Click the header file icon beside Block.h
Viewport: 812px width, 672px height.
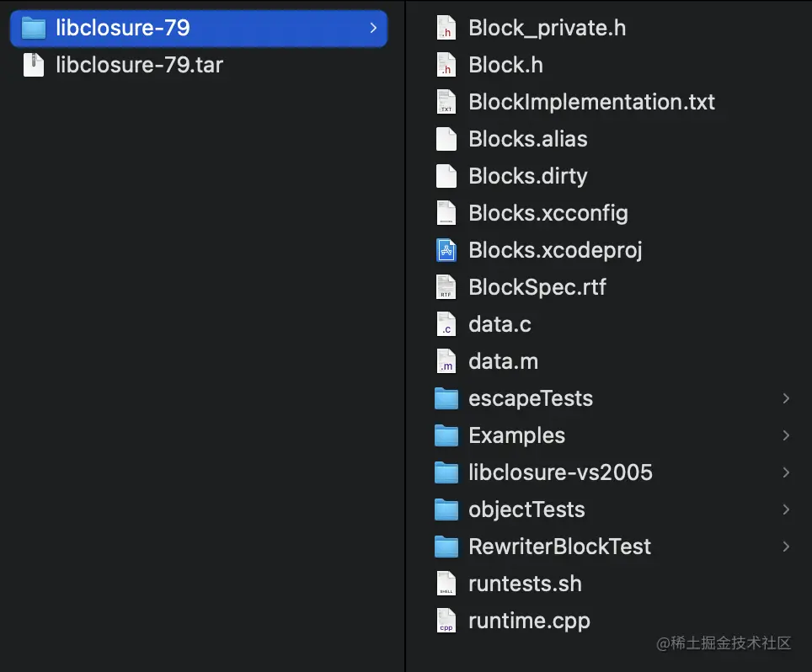pyautogui.click(x=446, y=64)
